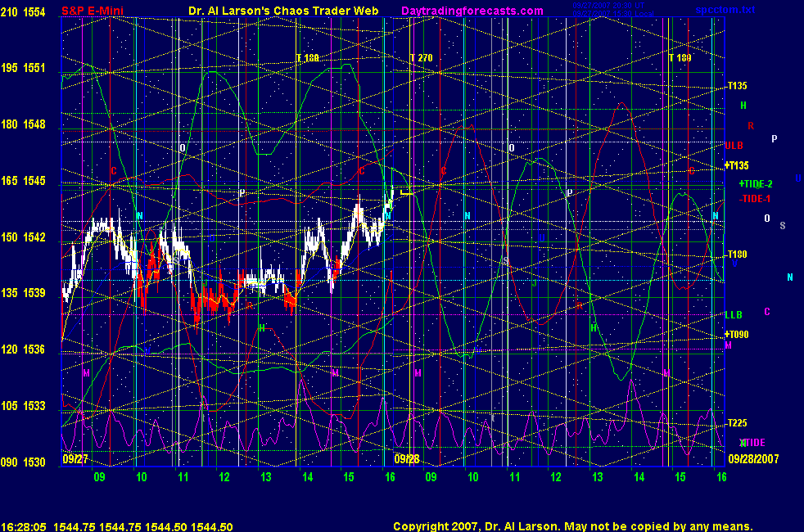Click the "16:28:05" time in the status line
Viewport: 804px width, 532px height.
24,527
